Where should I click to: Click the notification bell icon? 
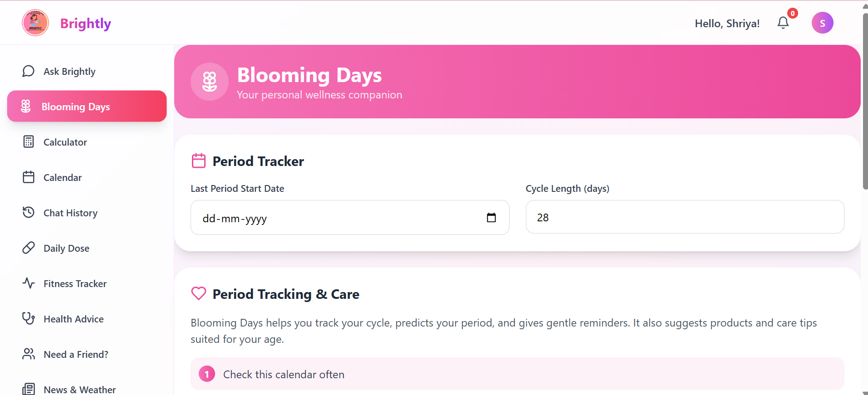783,23
